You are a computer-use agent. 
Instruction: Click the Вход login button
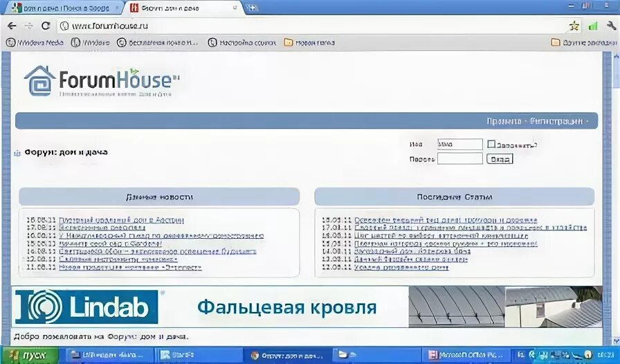[500, 159]
